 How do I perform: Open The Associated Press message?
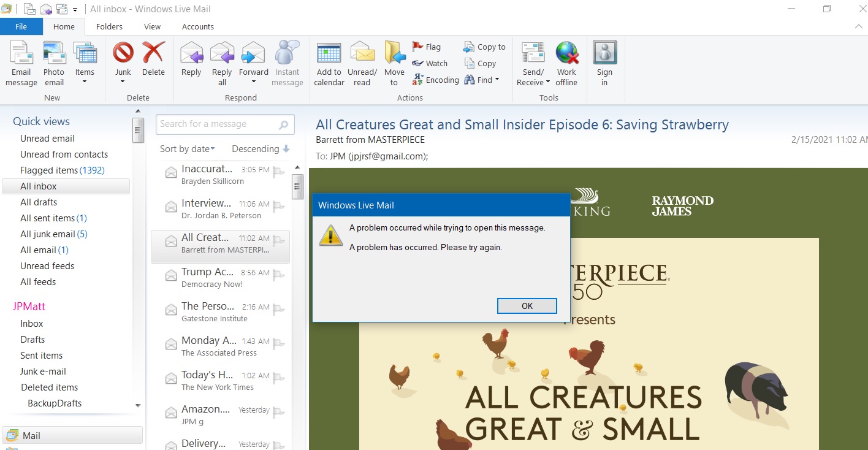click(x=220, y=346)
